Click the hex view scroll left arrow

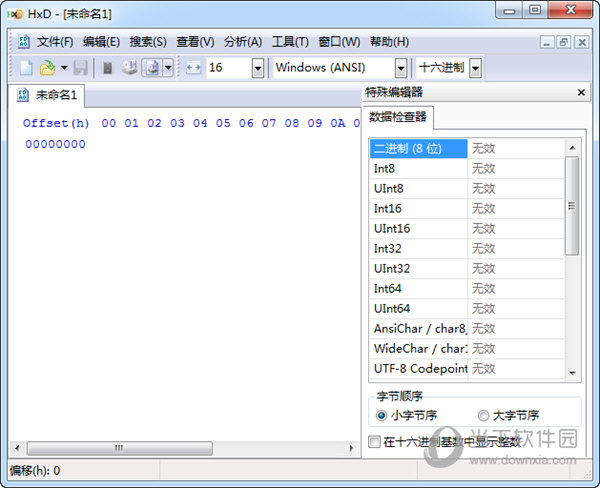tap(17, 448)
